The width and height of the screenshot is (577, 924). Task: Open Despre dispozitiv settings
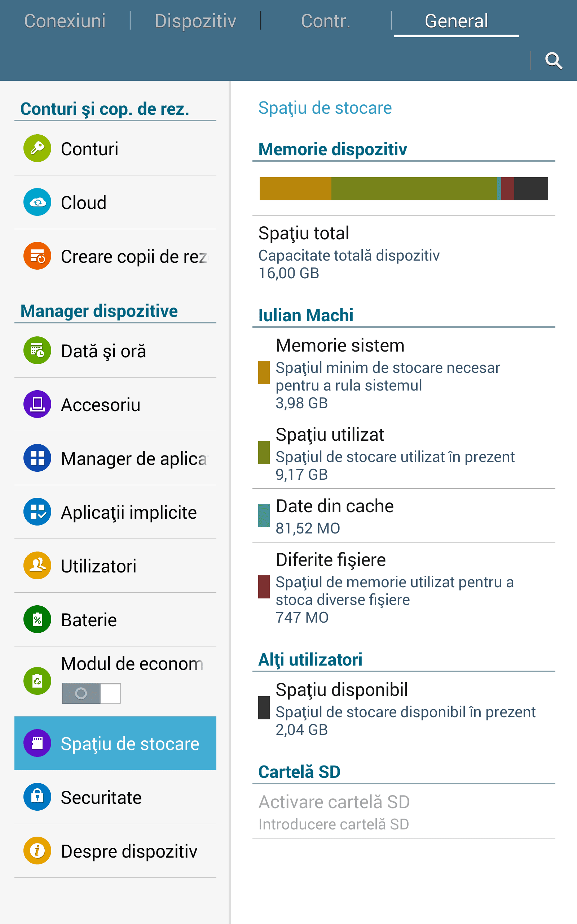tap(115, 851)
